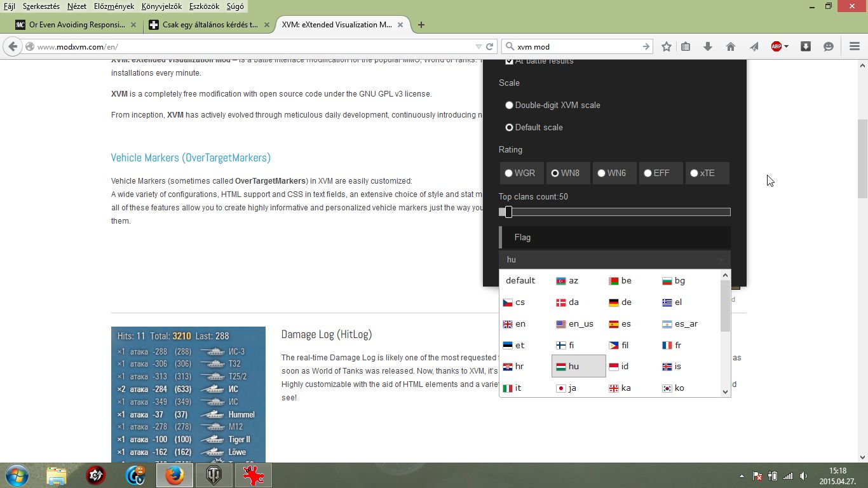Open World of Tanks taskbar icon

pyautogui.click(x=214, y=475)
